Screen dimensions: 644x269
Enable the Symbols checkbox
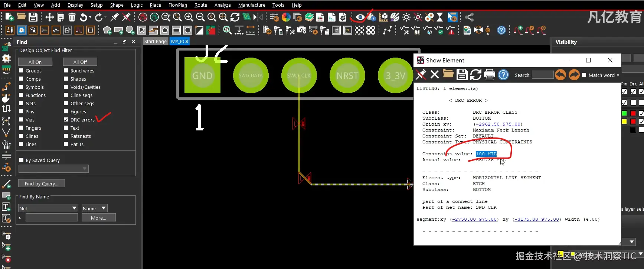(x=21, y=87)
